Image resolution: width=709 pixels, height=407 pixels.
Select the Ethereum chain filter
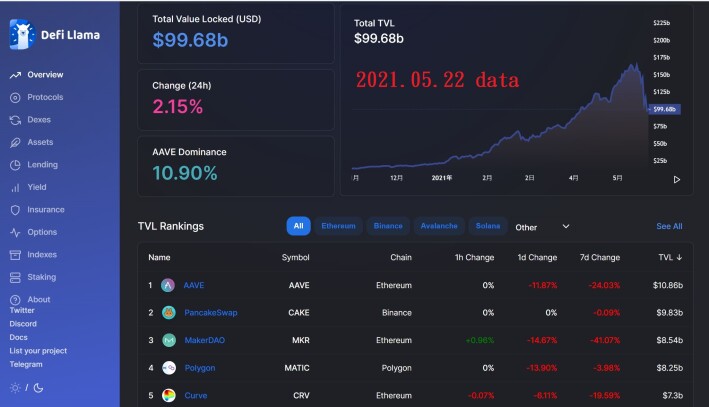point(338,226)
